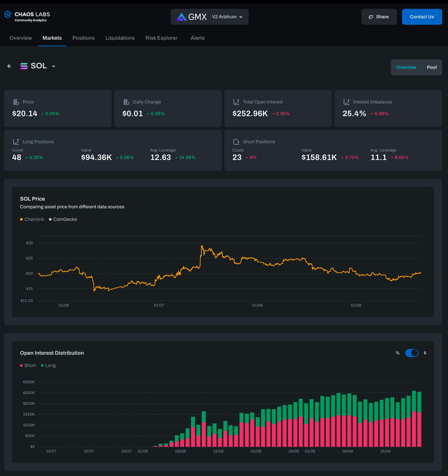Click the Chaos Labs logo
The width and height of the screenshot is (448, 476).
(x=27, y=16)
